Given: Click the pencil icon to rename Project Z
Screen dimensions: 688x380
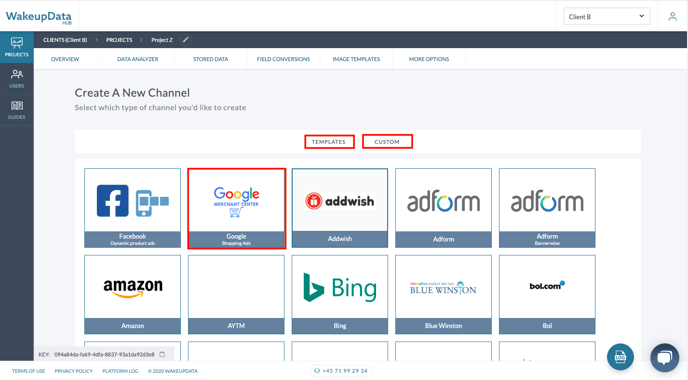Looking at the screenshot, I should click(x=186, y=40).
